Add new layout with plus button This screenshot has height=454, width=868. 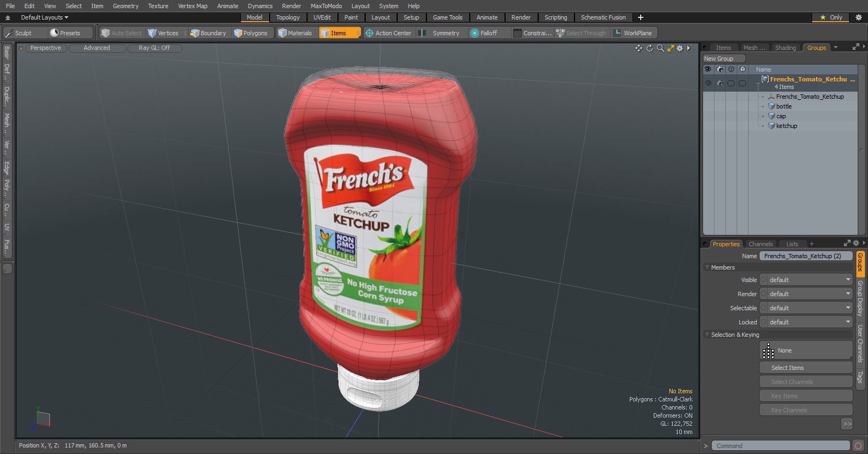point(641,17)
